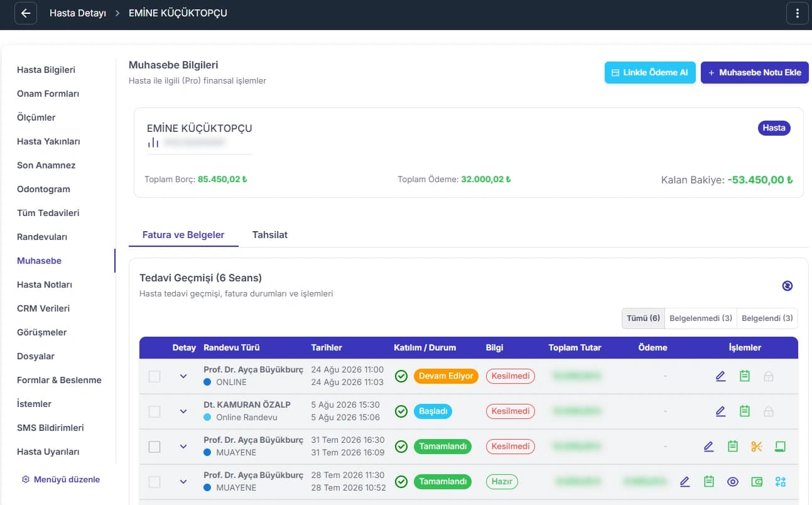Screen dimensions: 812x505
Task: Filter by Belgelendi (3)
Action: click(x=767, y=318)
